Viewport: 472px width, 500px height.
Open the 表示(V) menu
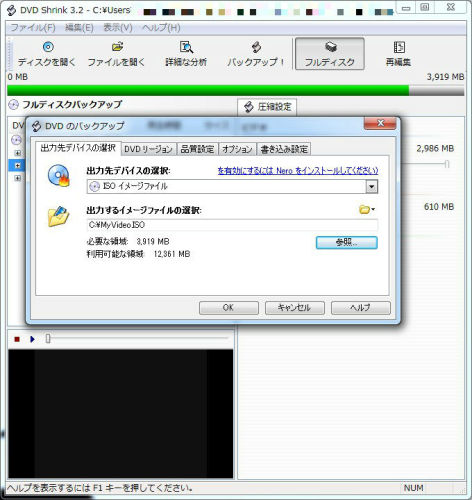(x=118, y=28)
